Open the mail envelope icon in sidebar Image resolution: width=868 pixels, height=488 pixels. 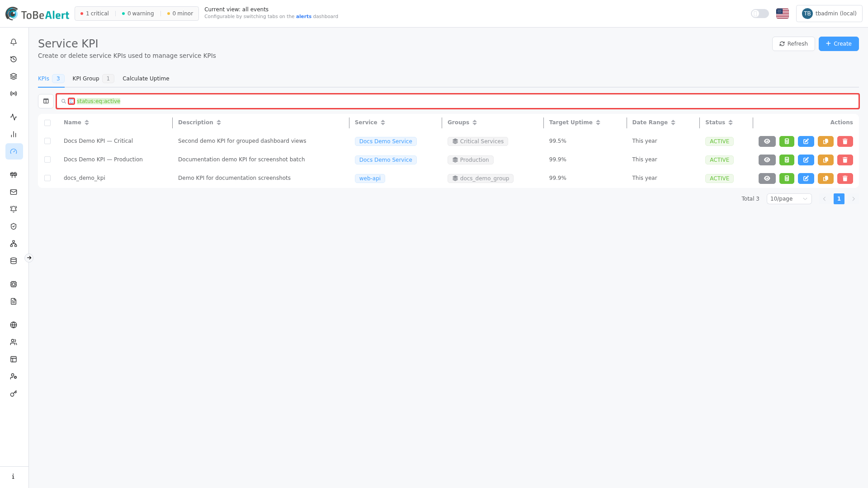pyautogui.click(x=14, y=192)
